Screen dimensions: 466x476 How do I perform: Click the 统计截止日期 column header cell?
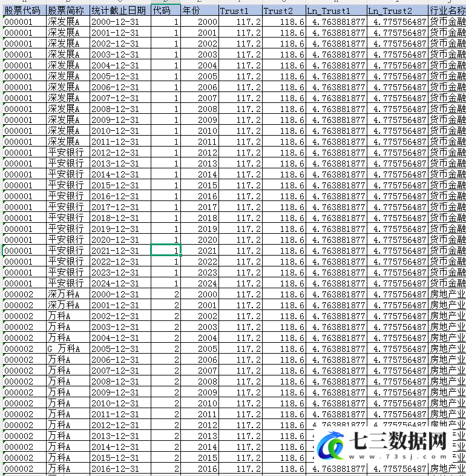[120, 11]
